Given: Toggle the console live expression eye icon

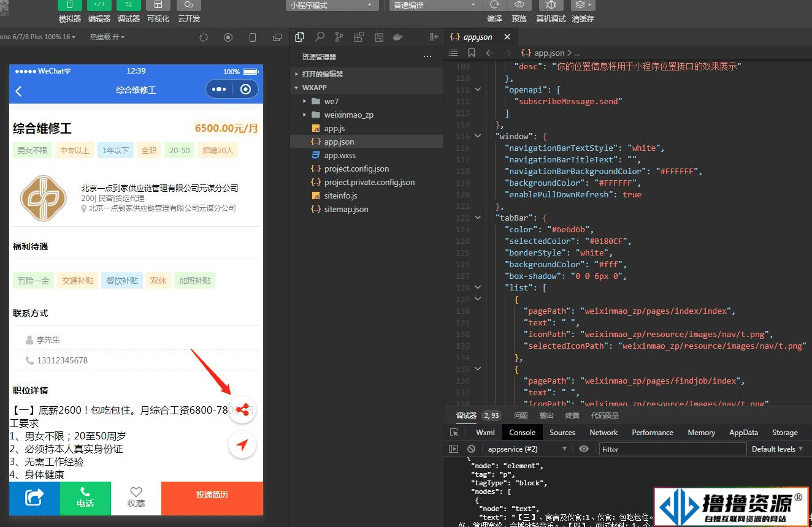Looking at the screenshot, I should pos(584,449).
